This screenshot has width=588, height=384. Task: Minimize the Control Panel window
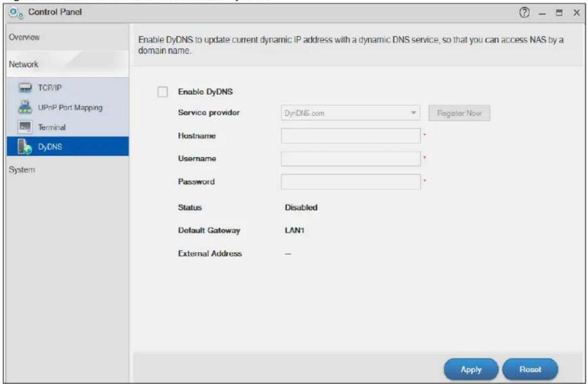click(x=542, y=14)
